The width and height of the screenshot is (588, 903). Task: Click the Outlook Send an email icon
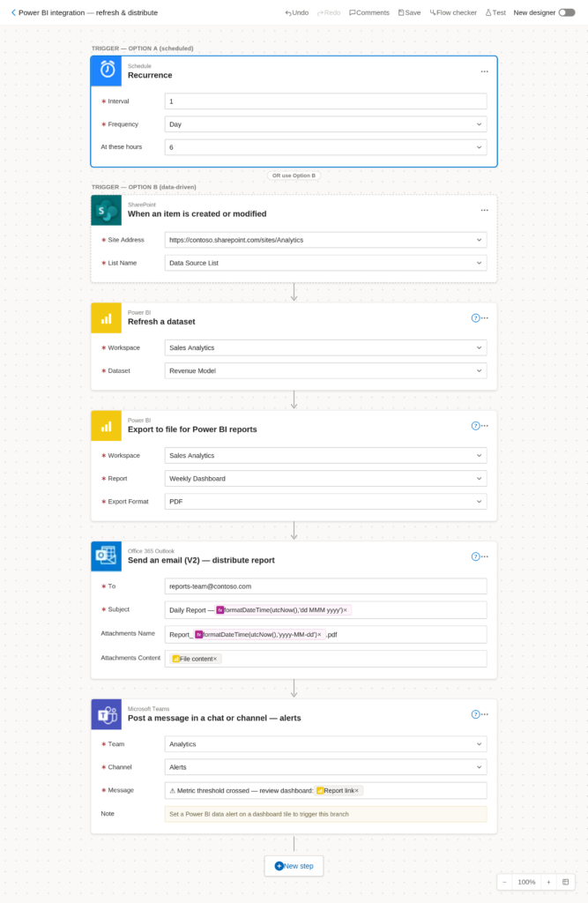click(107, 556)
